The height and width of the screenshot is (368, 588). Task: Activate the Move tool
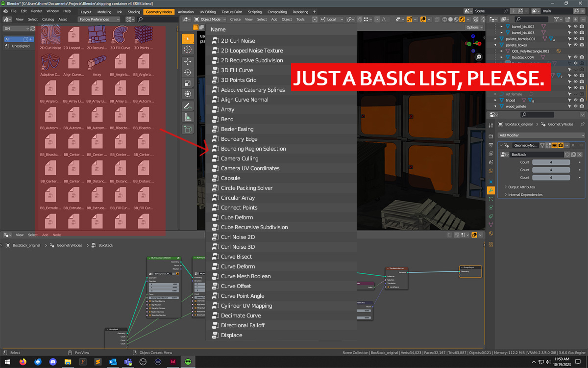pyautogui.click(x=188, y=61)
